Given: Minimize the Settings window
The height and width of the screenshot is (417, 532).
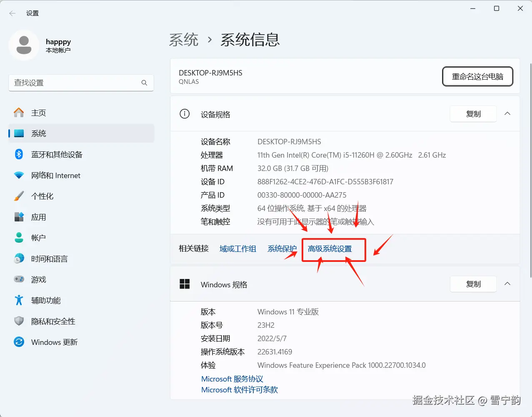Looking at the screenshot, I should (x=473, y=8).
